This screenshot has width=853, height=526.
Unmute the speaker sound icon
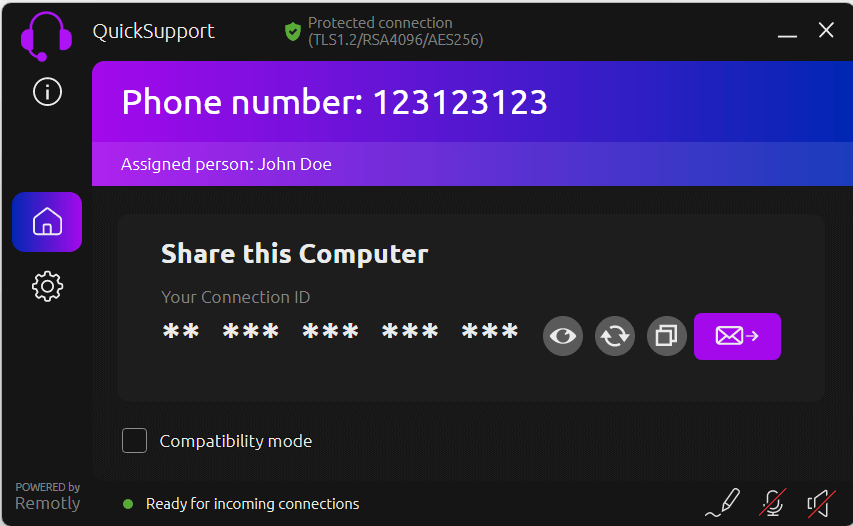click(x=820, y=502)
